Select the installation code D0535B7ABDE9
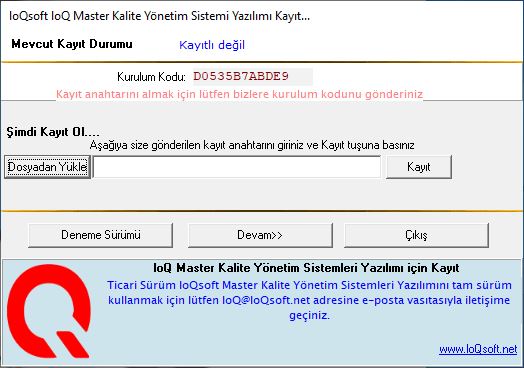 tap(241, 77)
